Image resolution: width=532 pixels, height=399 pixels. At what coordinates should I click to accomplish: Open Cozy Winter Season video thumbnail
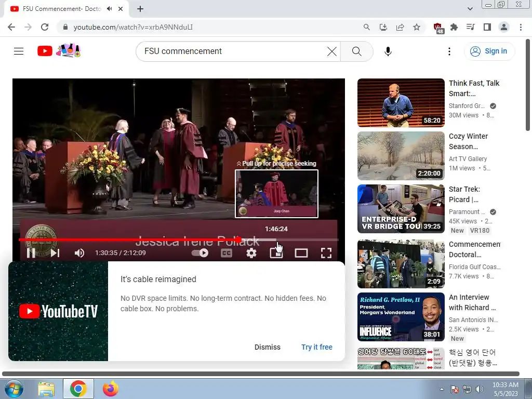[401, 156]
